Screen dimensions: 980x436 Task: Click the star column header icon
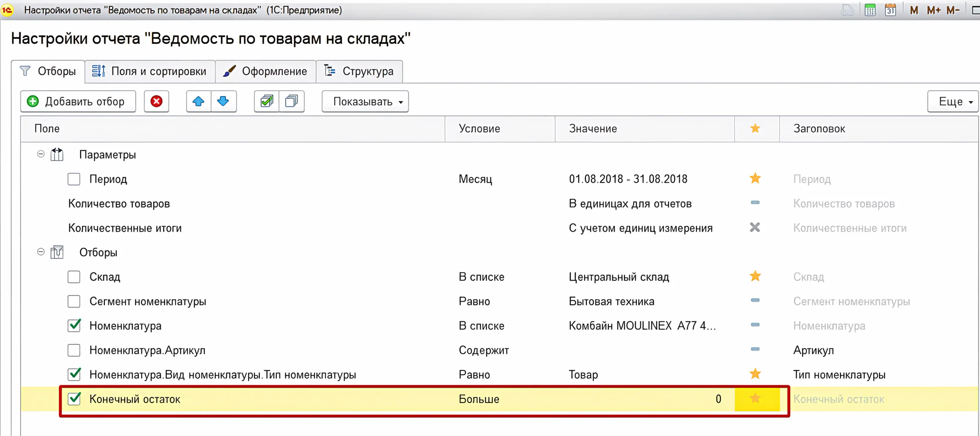pos(755,128)
